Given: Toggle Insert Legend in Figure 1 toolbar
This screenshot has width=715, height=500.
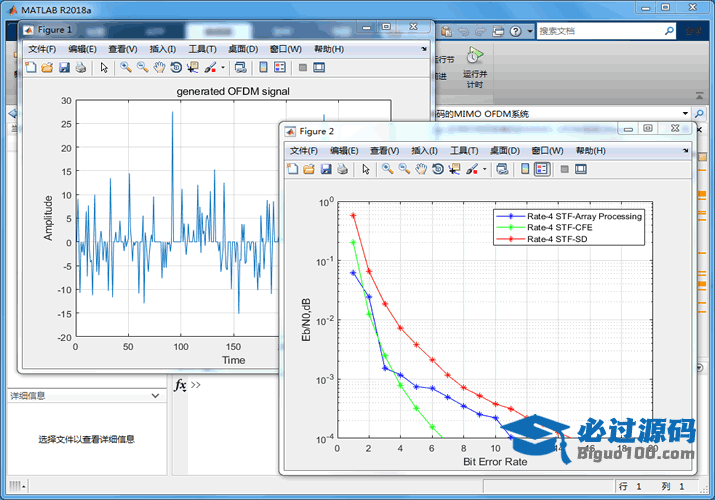Looking at the screenshot, I should [x=280, y=67].
